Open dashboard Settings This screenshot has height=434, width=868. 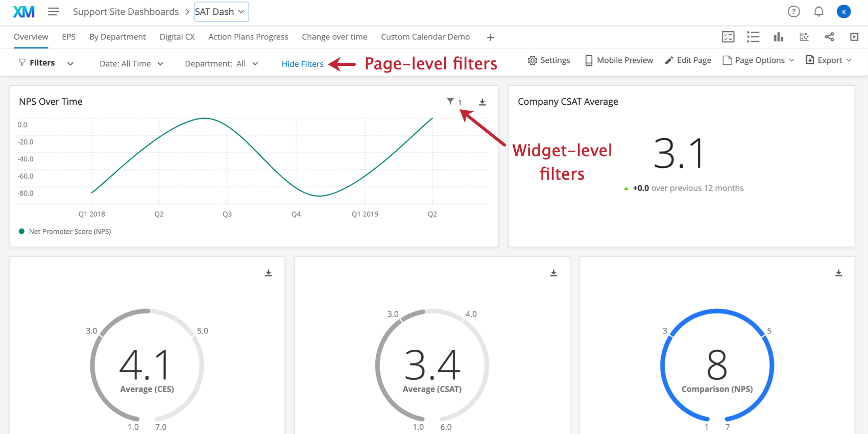(549, 60)
